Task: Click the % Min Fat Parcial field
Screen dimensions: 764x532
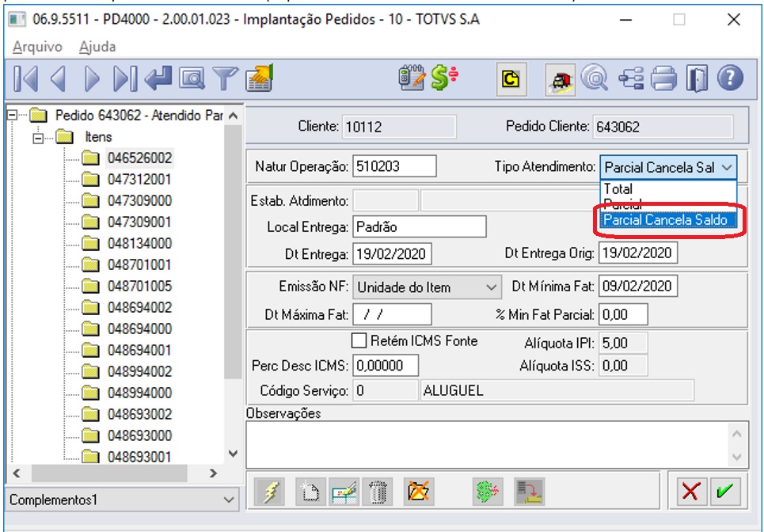Action: tap(623, 315)
